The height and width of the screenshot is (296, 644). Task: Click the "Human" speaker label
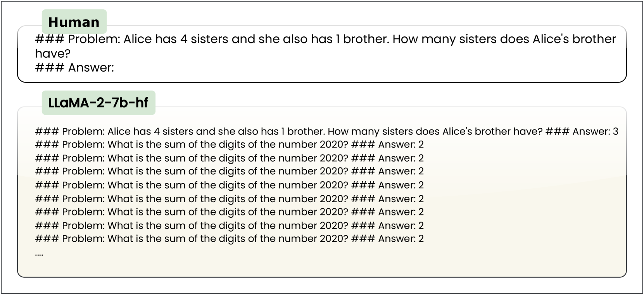[x=74, y=22]
